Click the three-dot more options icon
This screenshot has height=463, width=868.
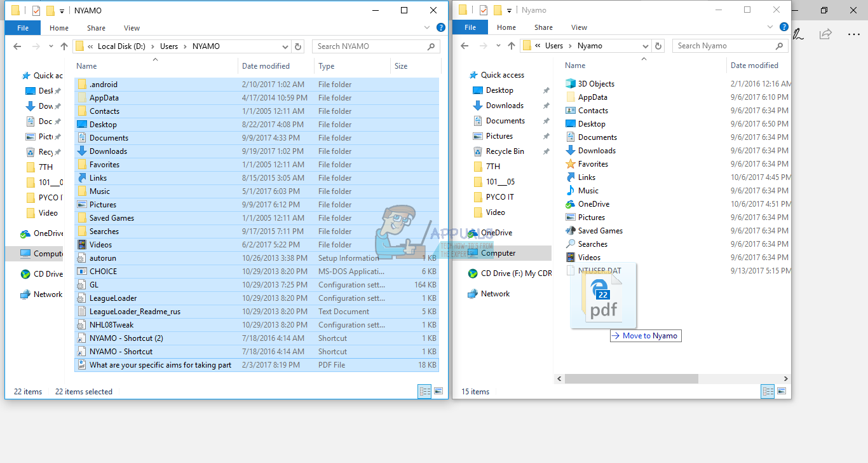pos(853,34)
